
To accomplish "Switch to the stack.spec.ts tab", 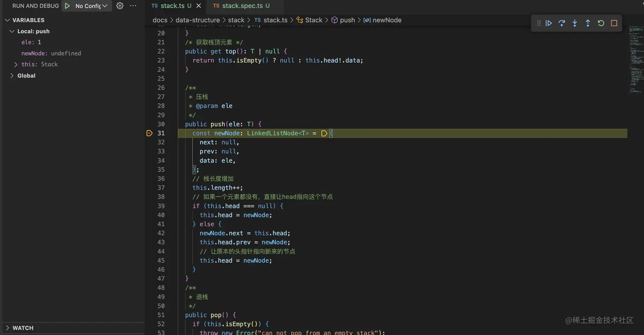I will pos(241,6).
